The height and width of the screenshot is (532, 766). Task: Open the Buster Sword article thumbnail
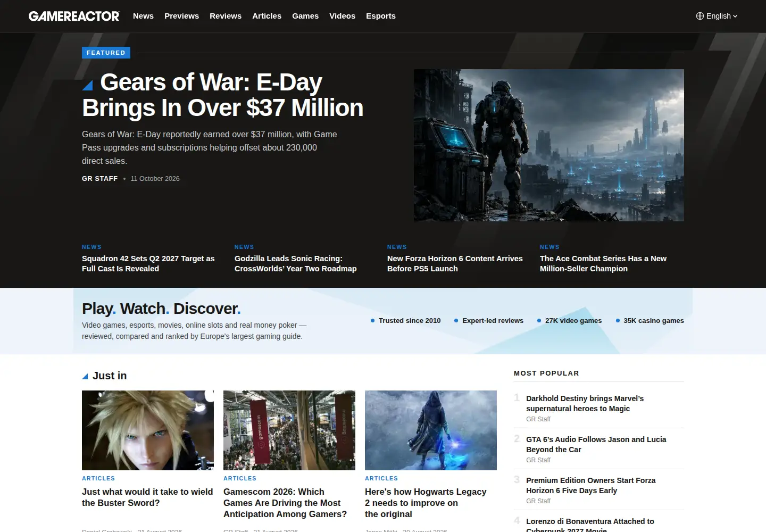(148, 430)
